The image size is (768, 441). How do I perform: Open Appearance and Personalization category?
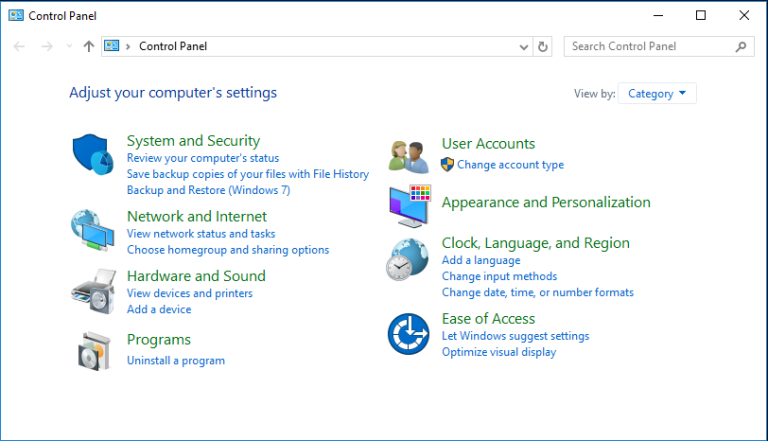[546, 202]
